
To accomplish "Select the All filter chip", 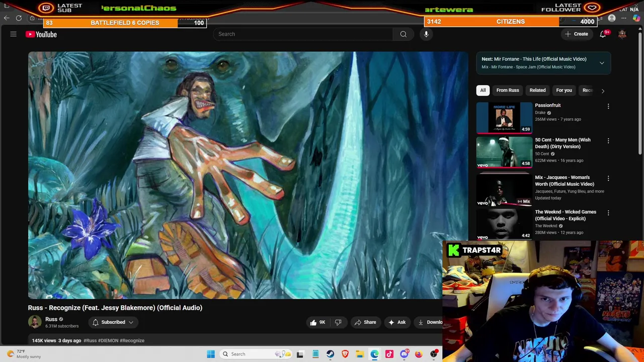I will [483, 90].
